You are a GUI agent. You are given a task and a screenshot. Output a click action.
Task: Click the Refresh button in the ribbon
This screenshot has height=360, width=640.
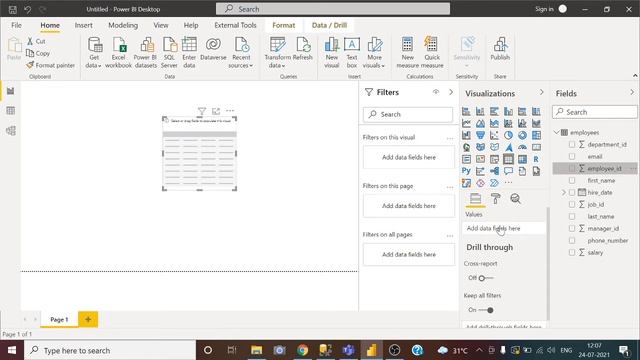pyautogui.click(x=302, y=49)
